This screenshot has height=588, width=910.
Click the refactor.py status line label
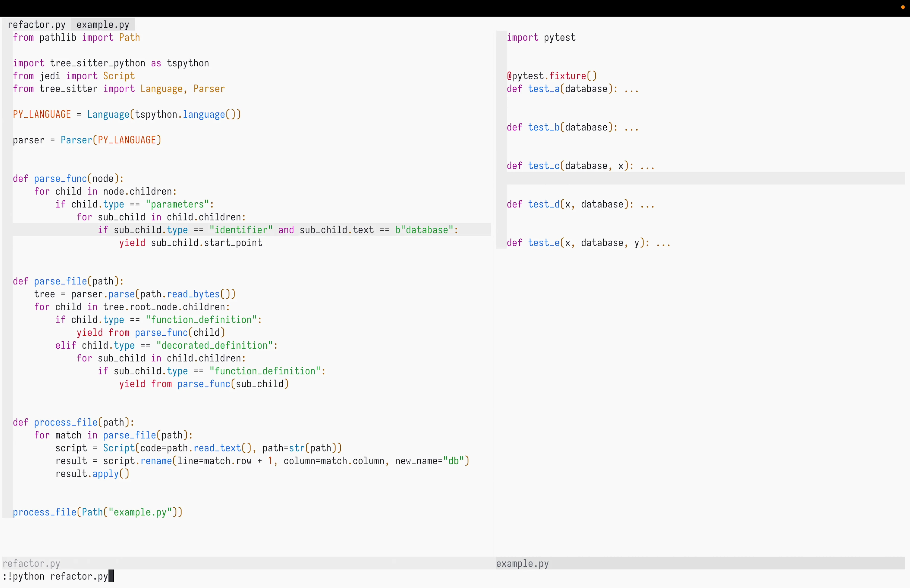click(31, 563)
